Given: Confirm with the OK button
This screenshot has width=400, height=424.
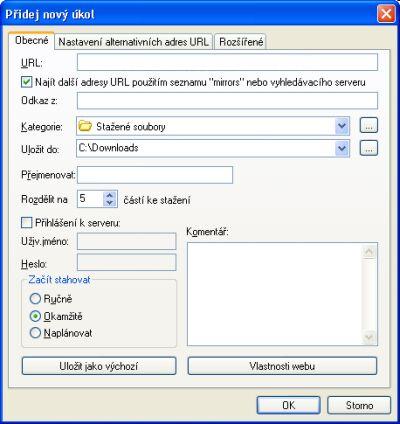Looking at the screenshot, I should 288,405.
